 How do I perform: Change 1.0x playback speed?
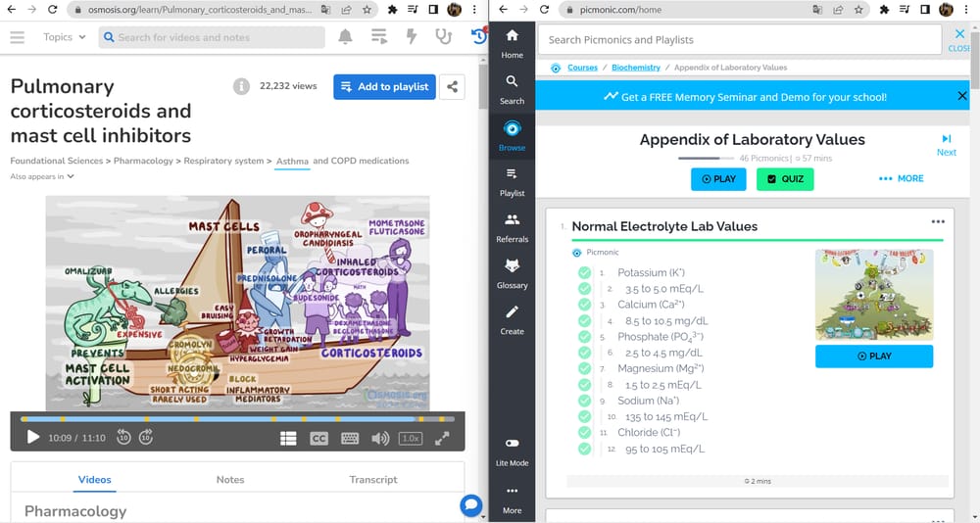[411, 438]
